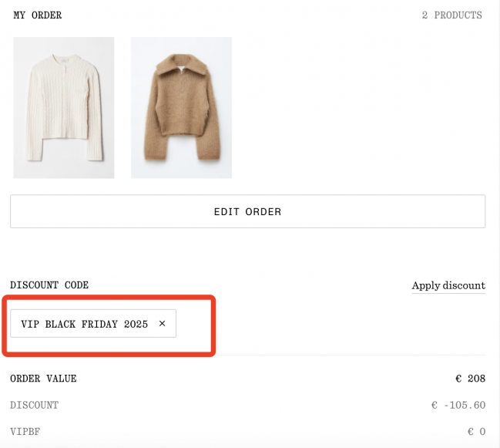Click blank space between product images and EDIT ORDER
500x448 pixels.
[247, 187]
